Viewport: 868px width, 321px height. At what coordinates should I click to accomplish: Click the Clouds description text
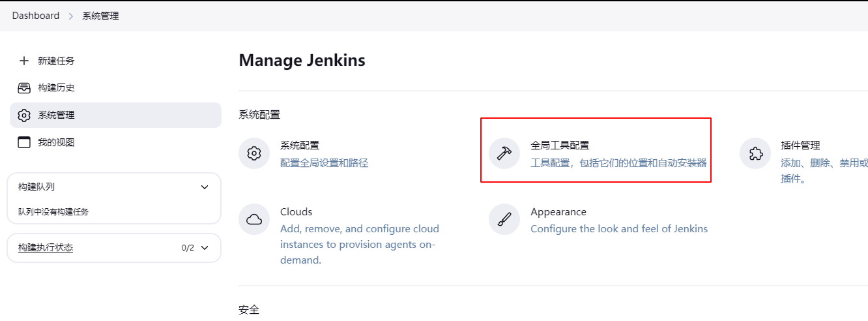tap(360, 244)
